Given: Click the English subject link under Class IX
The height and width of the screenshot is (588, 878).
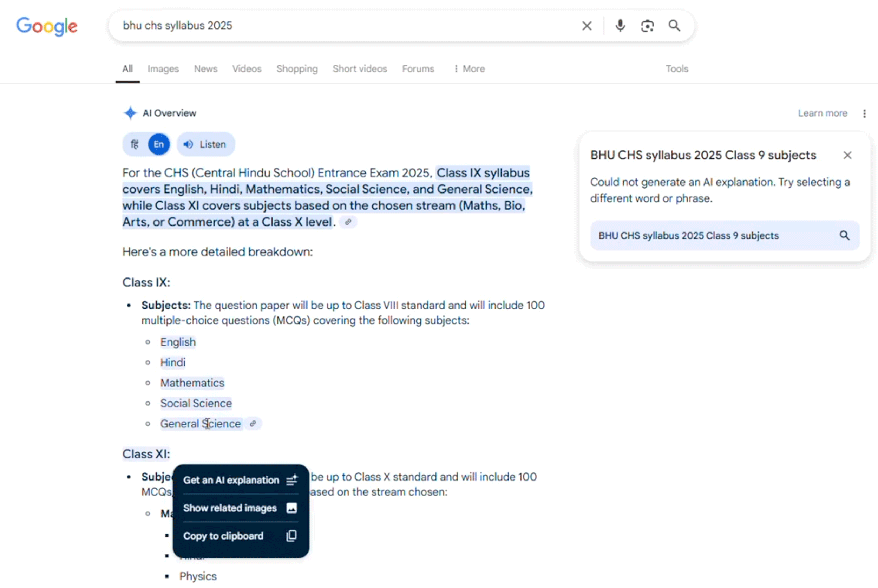Looking at the screenshot, I should (178, 342).
